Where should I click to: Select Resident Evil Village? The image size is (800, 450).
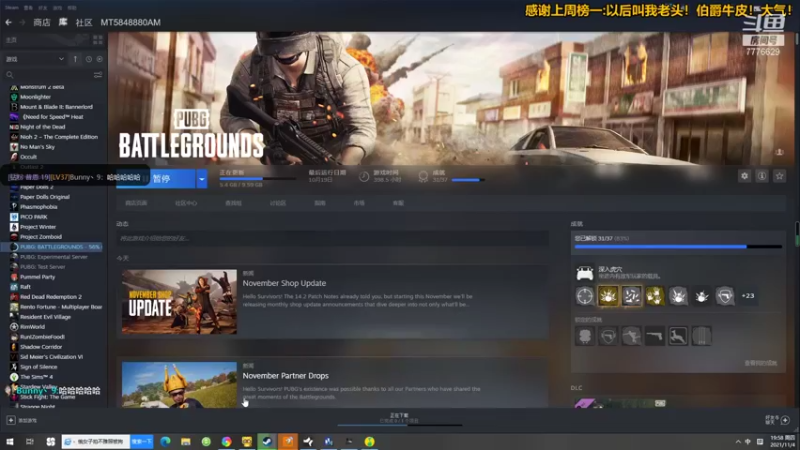[x=45, y=317]
